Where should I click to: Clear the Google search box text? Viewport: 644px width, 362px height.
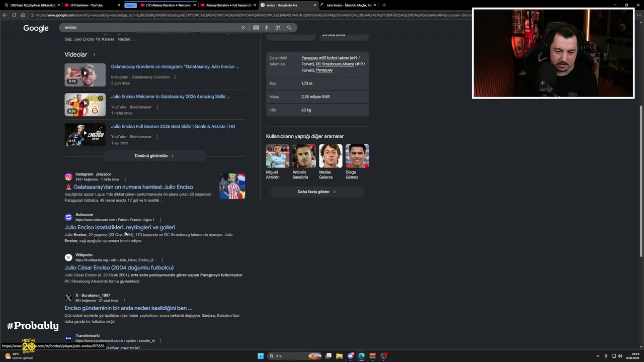[243, 28]
